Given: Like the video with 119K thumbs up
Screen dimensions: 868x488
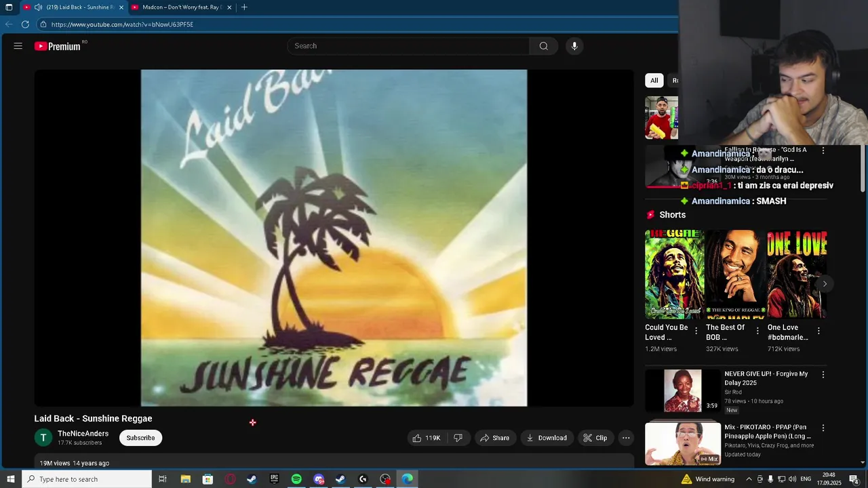Looking at the screenshot, I should pos(427,438).
